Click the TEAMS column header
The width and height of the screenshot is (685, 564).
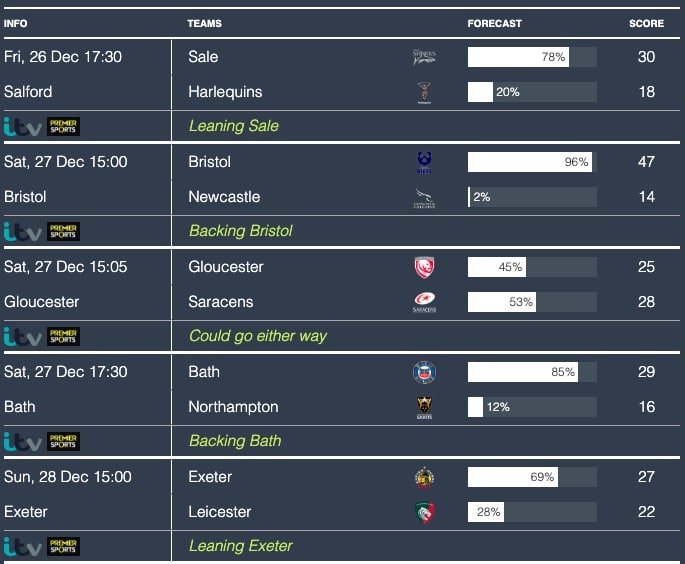[204, 23]
